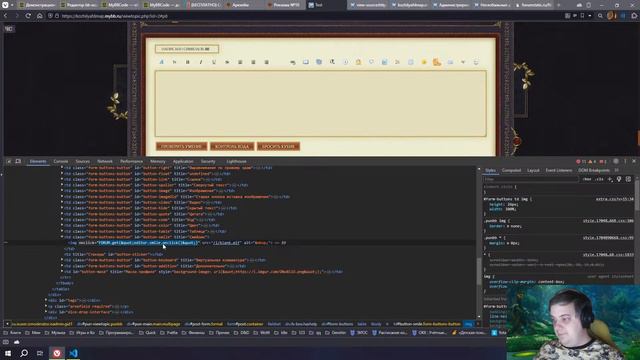
Task: Expand the button-video td node
Action: [62, 202]
